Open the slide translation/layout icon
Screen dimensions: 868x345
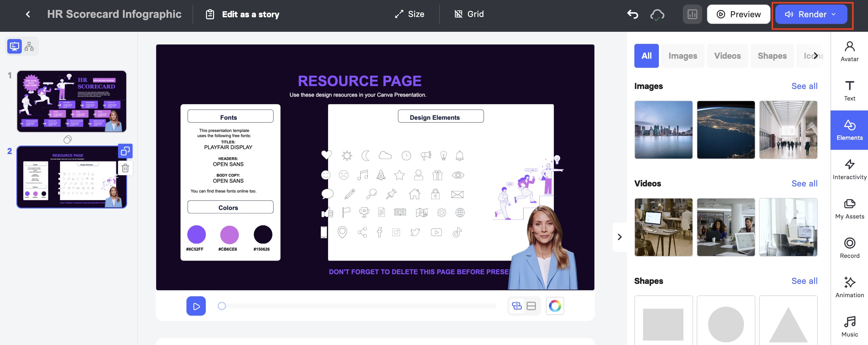point(517,306)
